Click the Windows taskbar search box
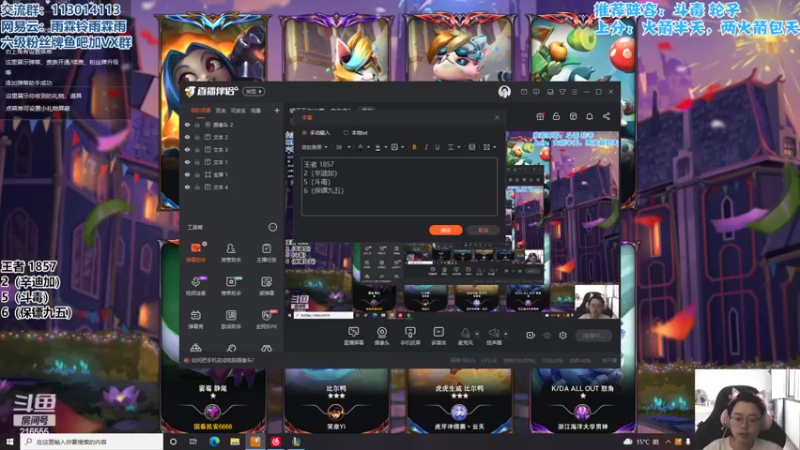Screen dimensions: 800x450 click(92, 441)
